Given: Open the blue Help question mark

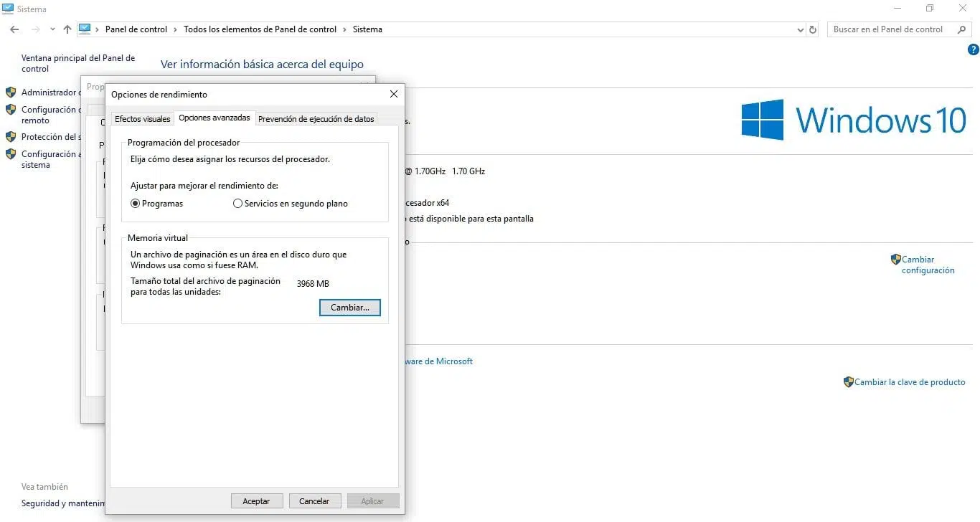Looking at the screenshot, I should [x=974, y=49].
